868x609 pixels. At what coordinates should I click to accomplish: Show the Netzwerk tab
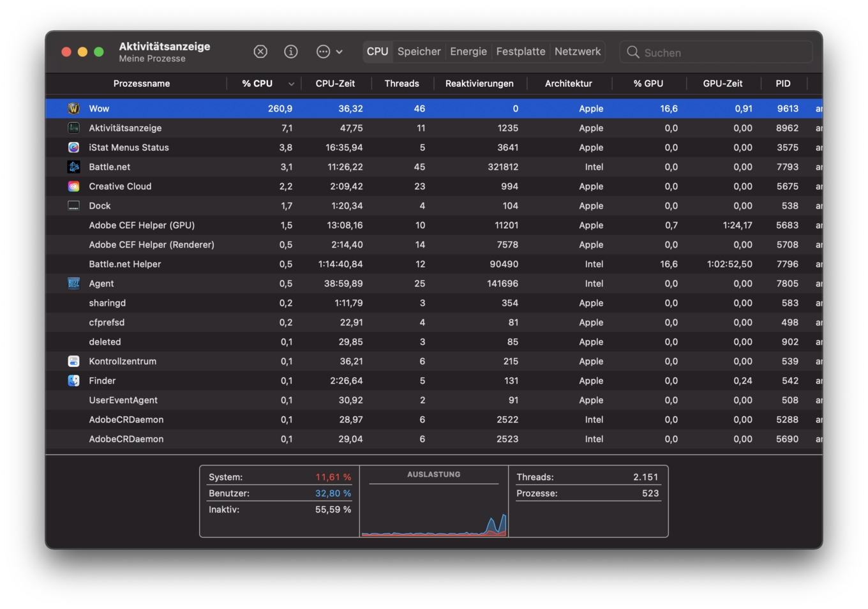[578, 52]
